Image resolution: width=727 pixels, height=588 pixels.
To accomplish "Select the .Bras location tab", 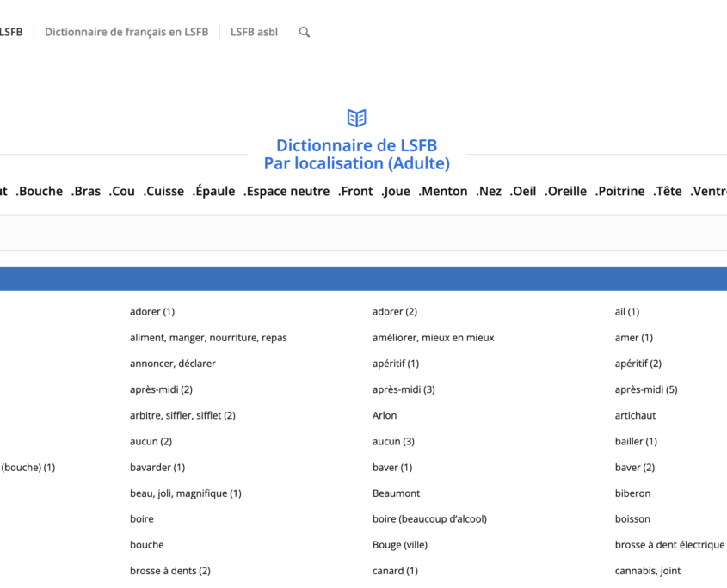I will [x=86, y=191].
